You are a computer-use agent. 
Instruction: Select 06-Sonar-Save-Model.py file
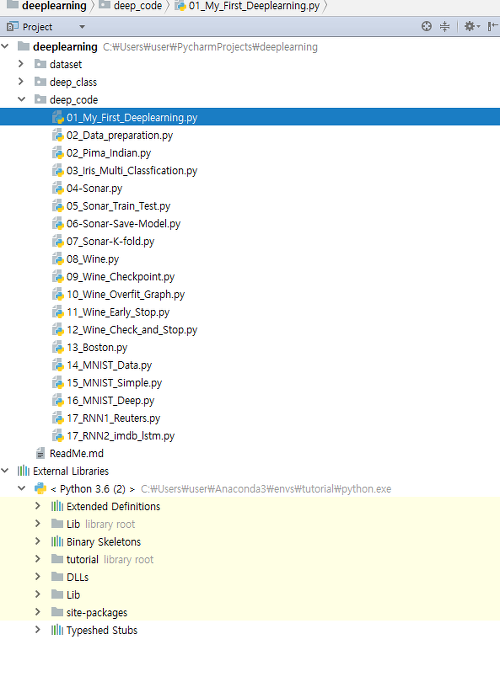(123, 224)
